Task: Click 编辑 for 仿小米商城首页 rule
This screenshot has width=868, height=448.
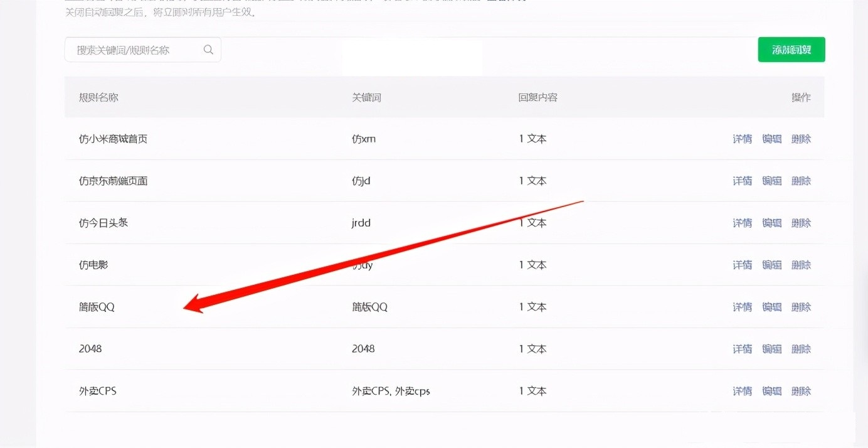Action: click(772, 139)
